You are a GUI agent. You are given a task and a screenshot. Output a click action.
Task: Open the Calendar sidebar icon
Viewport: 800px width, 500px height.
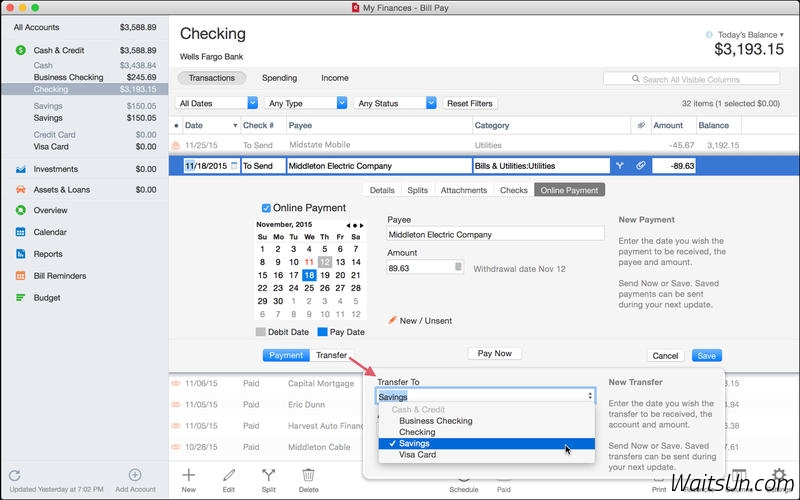(20, 232)
